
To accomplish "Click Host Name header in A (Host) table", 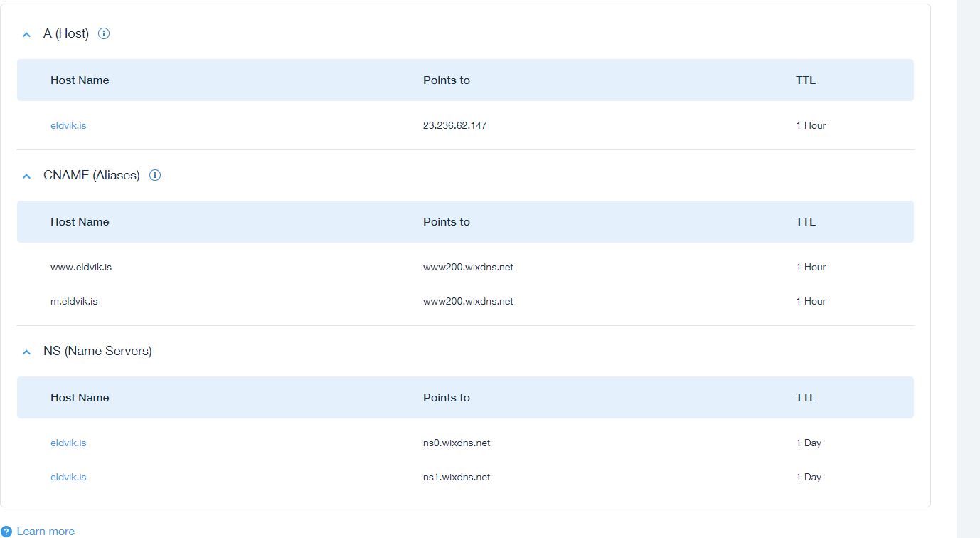I will pyautogui.click(x=80, y=80).
